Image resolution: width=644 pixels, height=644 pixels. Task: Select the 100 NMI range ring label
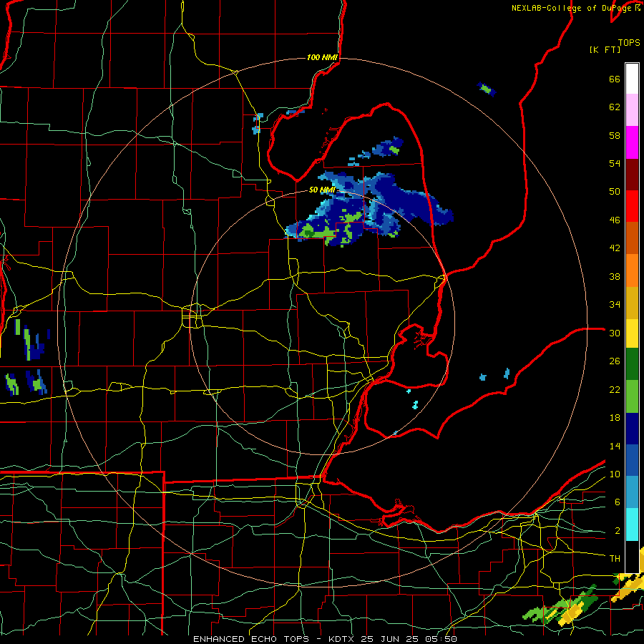pos(322,57)
